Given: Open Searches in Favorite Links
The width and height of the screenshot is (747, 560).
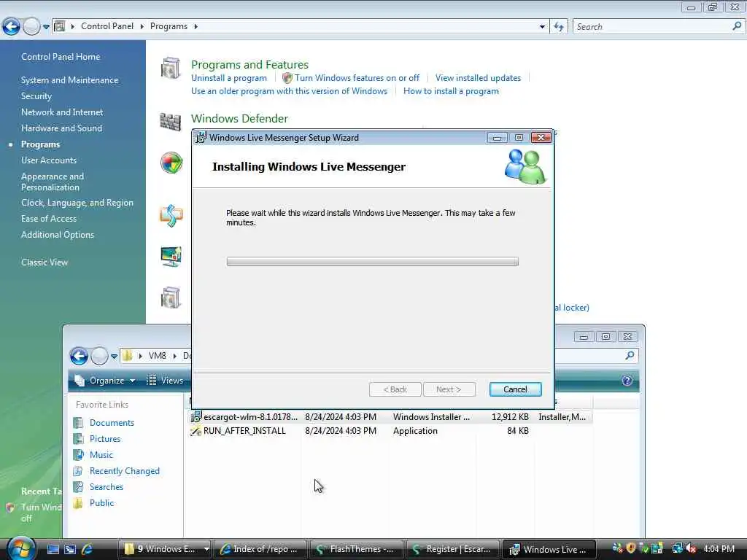Looking at the screenshot, I should pyautogui.click(x=107, y=486).
